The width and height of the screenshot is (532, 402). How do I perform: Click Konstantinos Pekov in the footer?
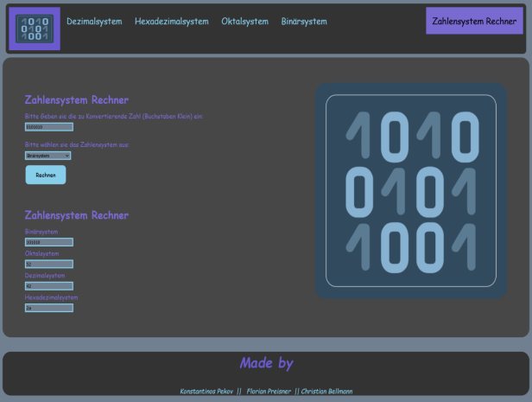pyautogui.click(x=206, y=392)
